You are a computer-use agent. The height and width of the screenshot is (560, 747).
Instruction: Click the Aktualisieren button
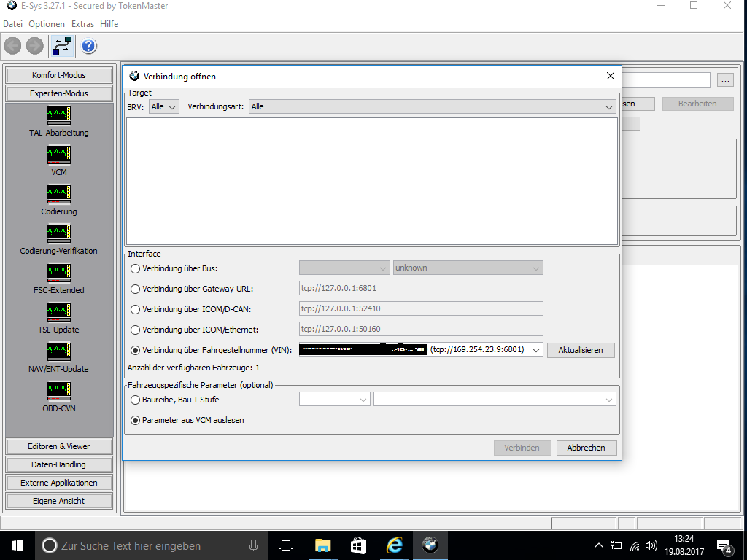click(x=581, y=350)
